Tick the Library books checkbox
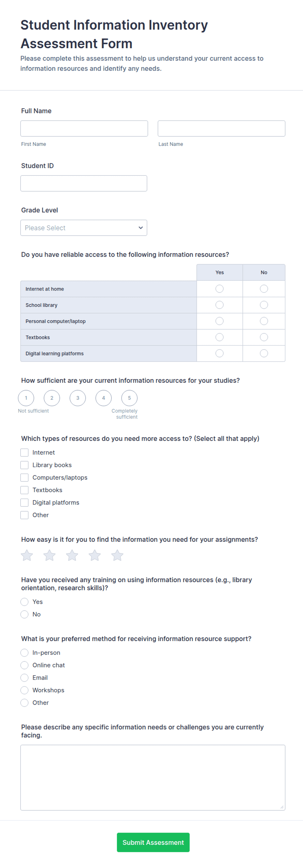Image resolution: width=303 pixels, height=868 pixels. coord(24,465)
